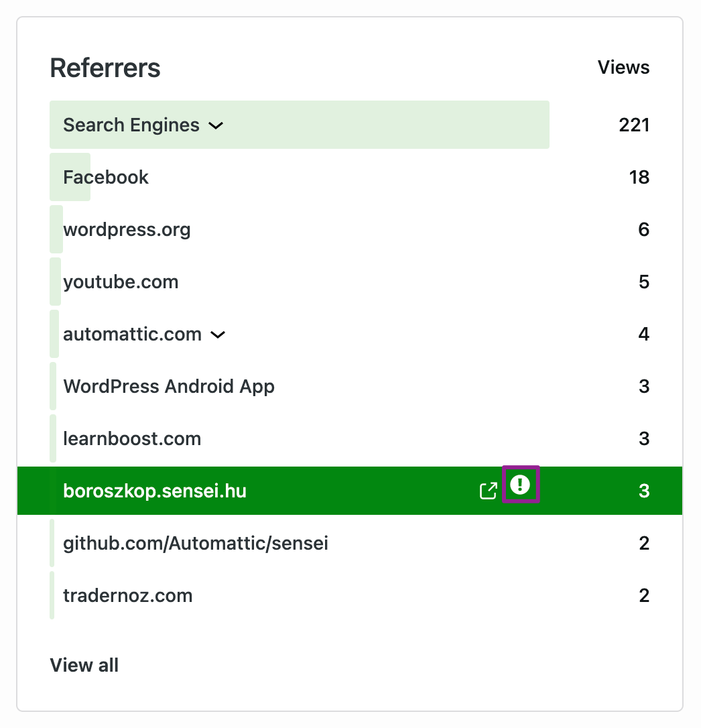Click the boroszkop.sensei.hu referrer name
The width and height of the screenshot is (701, 728).
(x=155, y=491)
